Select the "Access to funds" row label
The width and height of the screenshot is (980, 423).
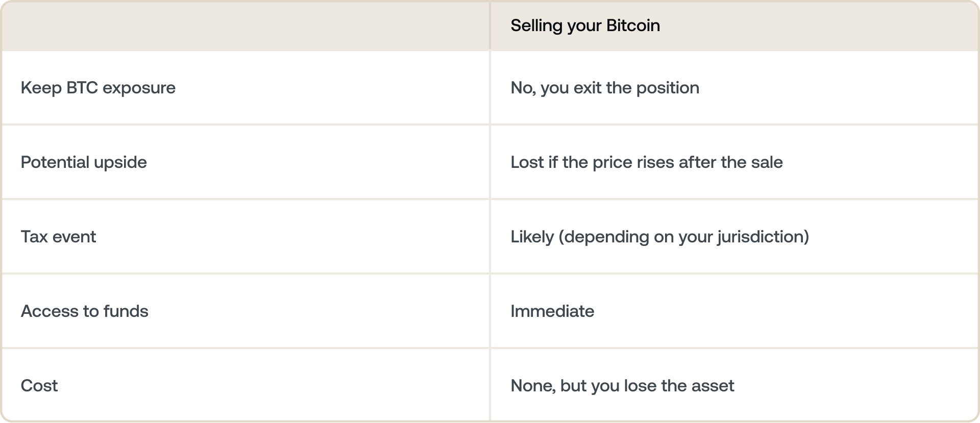click(x=84, y=311)
